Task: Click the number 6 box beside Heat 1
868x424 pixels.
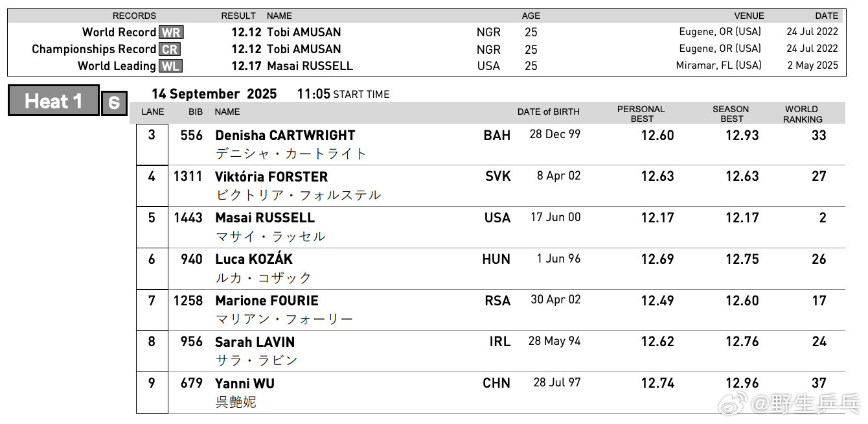Action: click(114, 103)
